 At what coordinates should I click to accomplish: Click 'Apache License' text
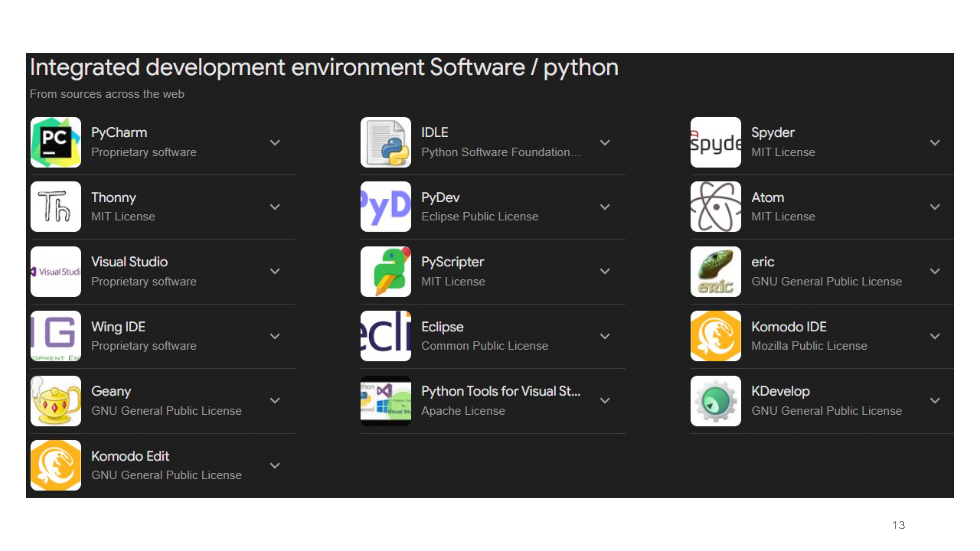point(463,411)
